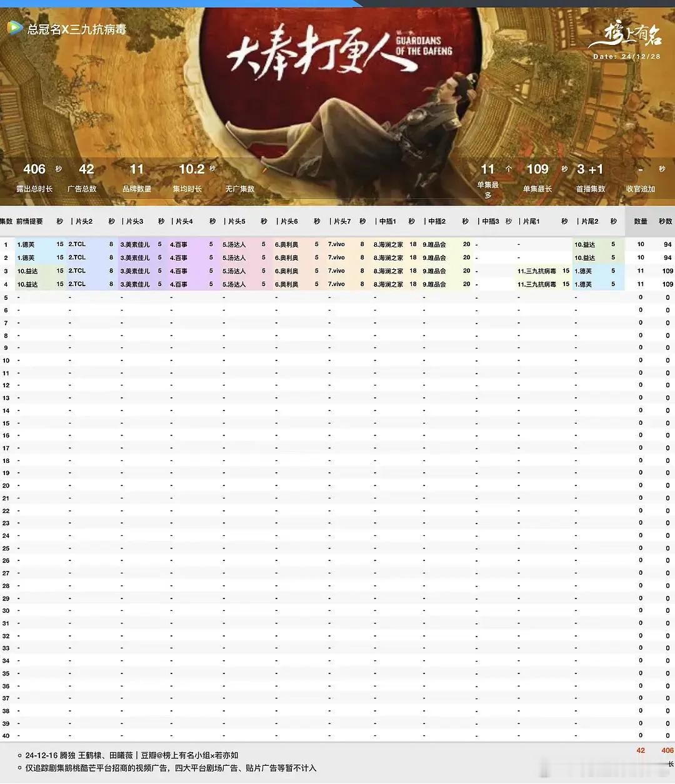Click the 中插3 column header
Image resolution: width=675 pixels, height=784 pixels.
pyautogui.click(x=491, y=221)
